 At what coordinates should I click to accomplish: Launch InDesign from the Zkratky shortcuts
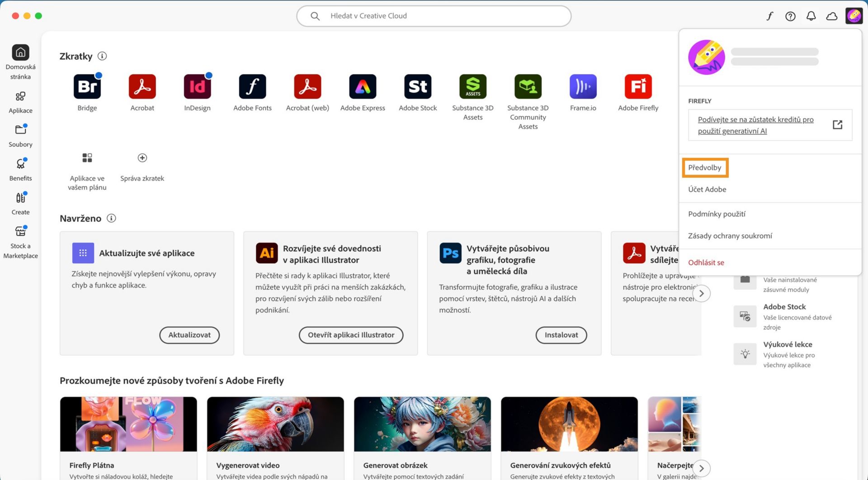click(197, 86)
